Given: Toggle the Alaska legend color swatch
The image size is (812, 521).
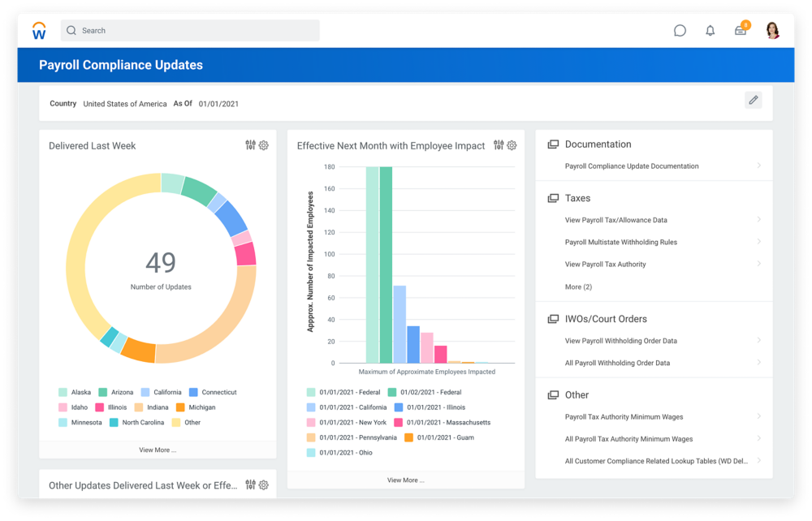Looking at the screenshot, I should 63,393.
